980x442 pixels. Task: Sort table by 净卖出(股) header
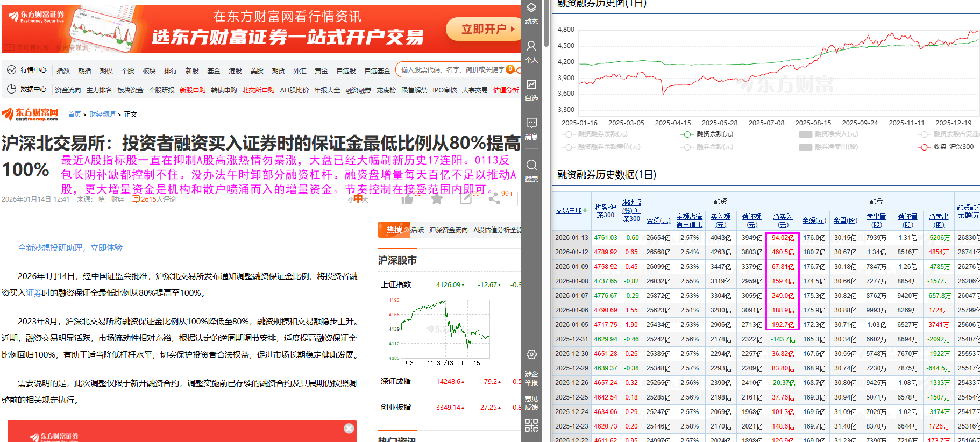point(939,220)
